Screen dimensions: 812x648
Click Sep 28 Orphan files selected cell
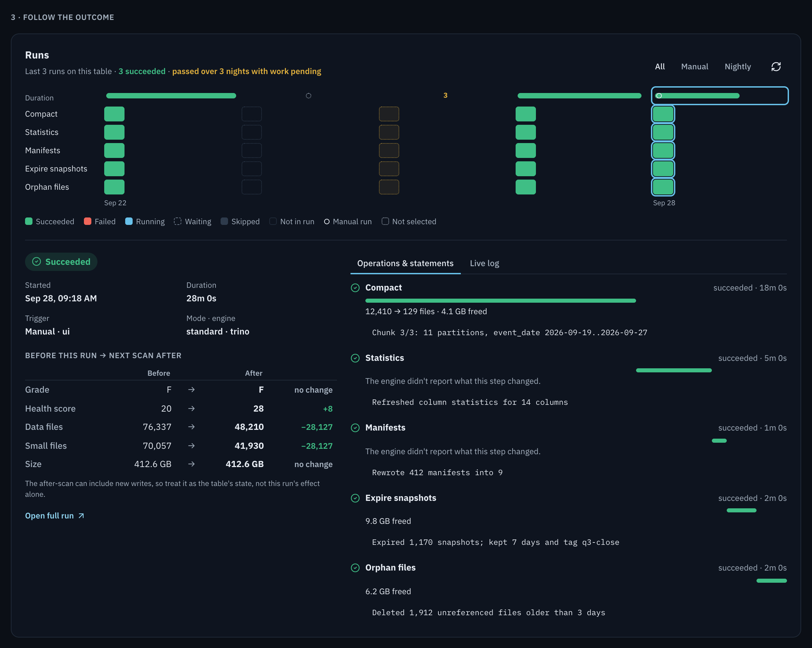[x=663, y=187]
